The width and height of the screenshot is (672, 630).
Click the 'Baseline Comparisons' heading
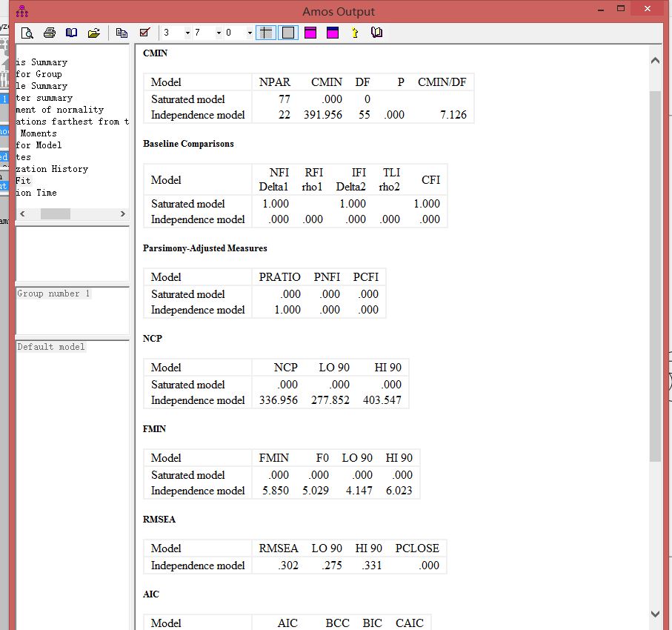coord(188,144)
